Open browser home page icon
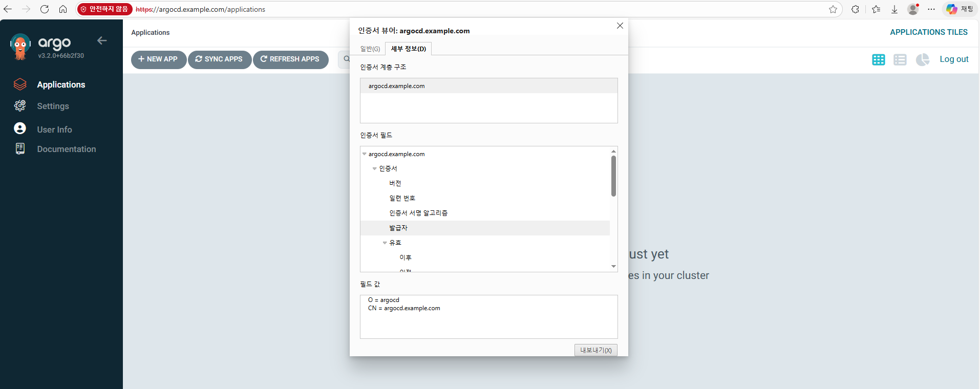 pyautogui.click(x=63, y=9)
